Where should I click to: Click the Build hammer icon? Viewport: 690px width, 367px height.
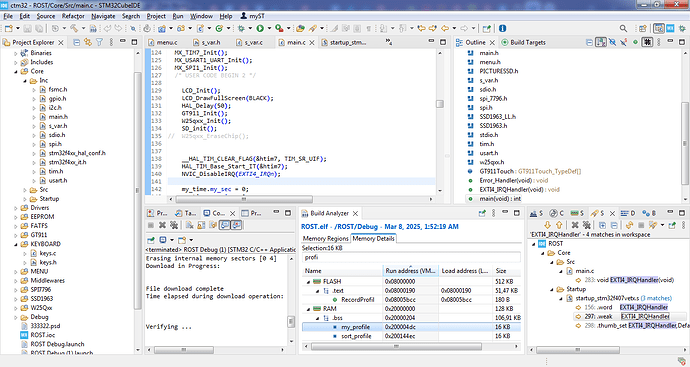coord(74,29)
